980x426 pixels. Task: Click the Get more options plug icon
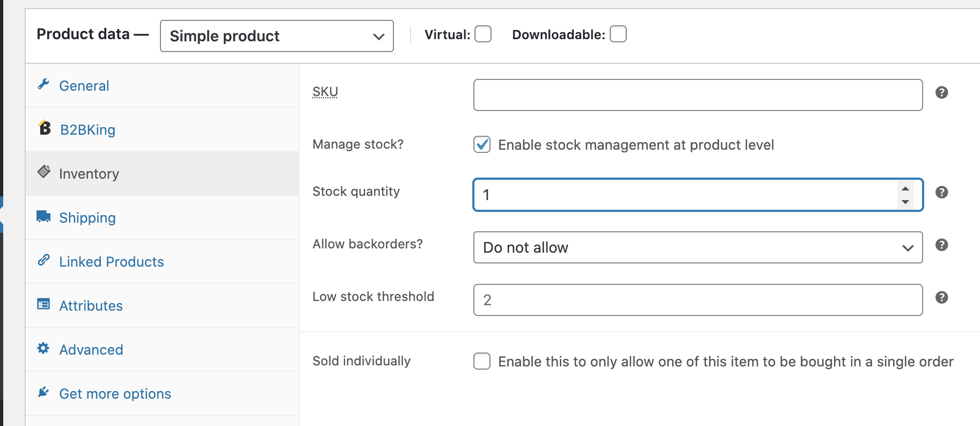click(43, 392)
